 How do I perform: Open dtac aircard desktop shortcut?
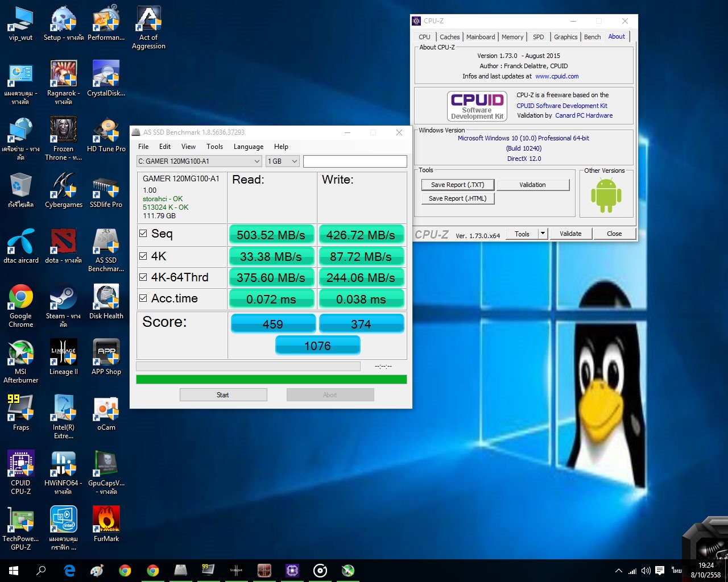[x=21, y=246]
